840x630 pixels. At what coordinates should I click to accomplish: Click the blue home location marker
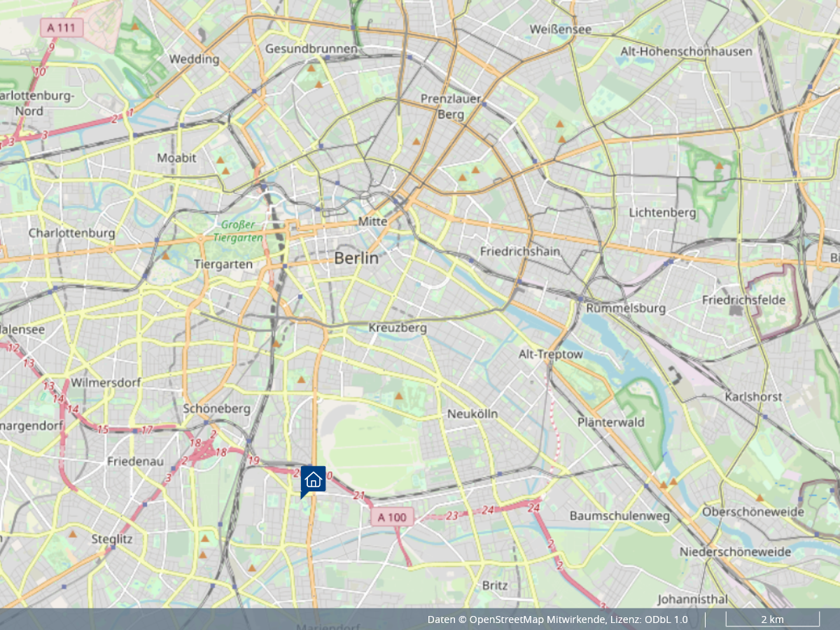313,479
